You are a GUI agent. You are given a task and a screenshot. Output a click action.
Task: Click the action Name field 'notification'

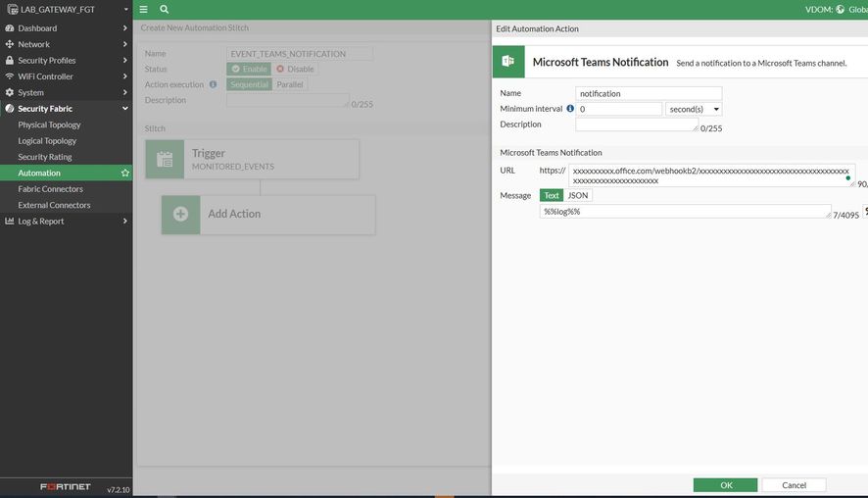649,93
